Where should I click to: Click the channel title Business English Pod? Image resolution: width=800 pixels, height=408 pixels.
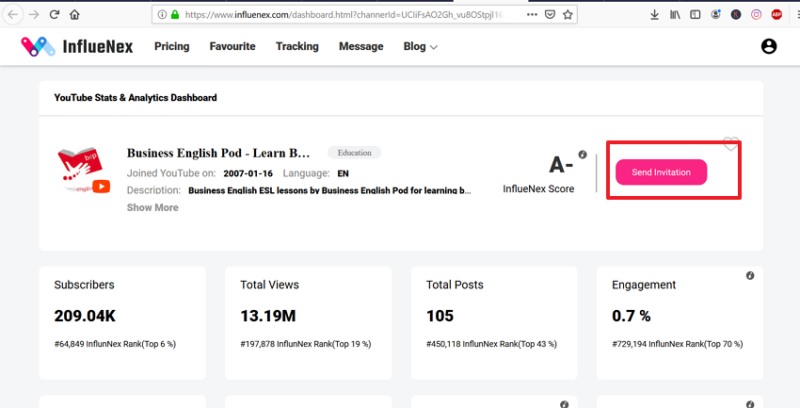(x=218, y=153)
